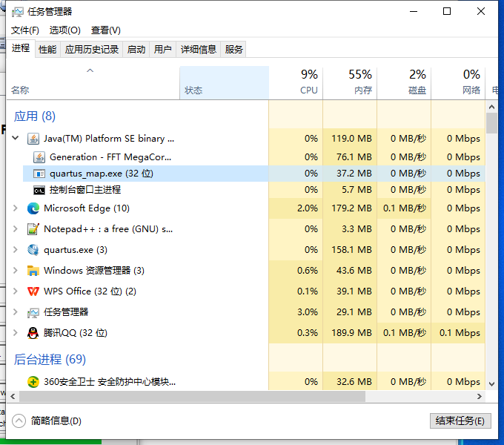
Task: Sort by the 名称 column header
Action: click(93, 83)
